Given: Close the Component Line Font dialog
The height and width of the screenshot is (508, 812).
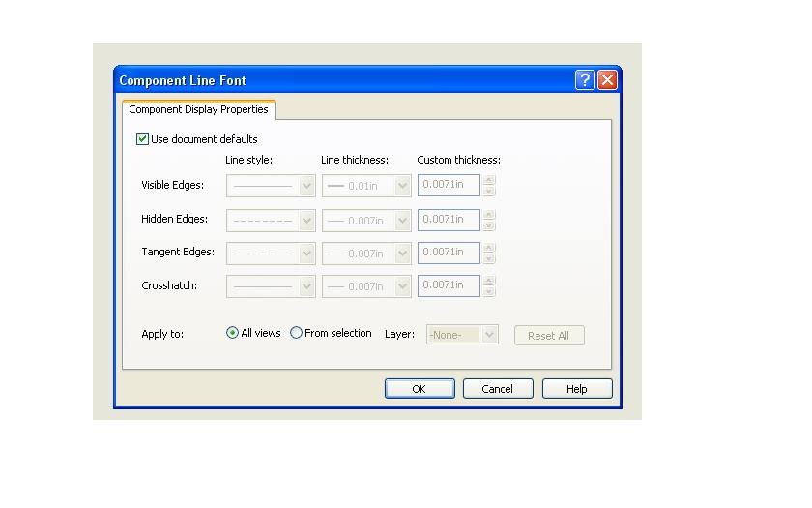Looking at the screenshot, I should pyautogui.click(x=607, y=80).
